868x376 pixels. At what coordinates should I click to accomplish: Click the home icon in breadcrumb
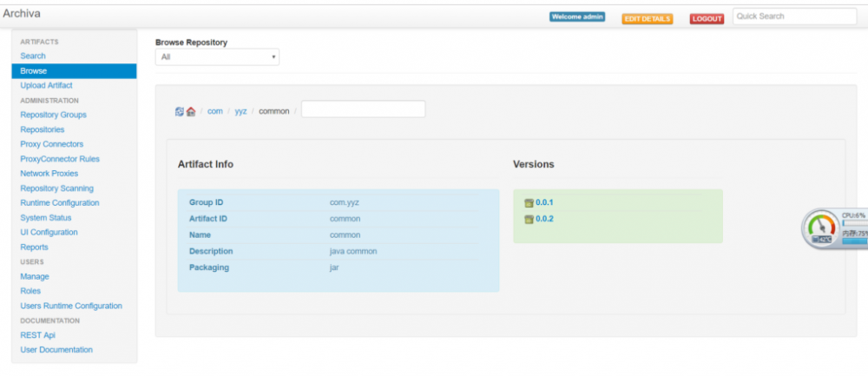191,111
